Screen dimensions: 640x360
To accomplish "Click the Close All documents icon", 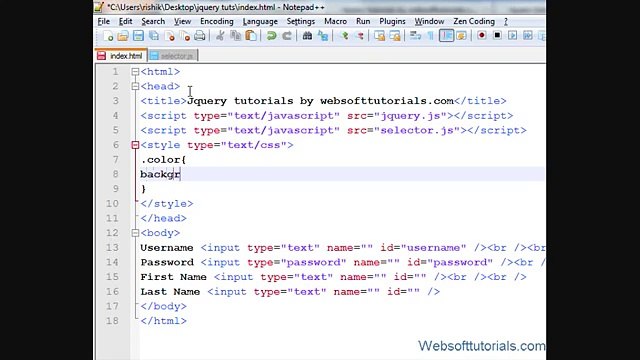I will coord(184,36).
